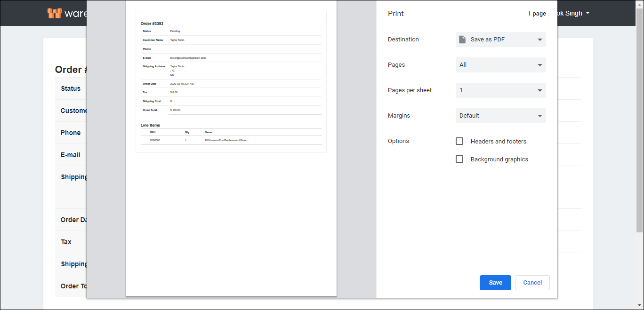Click the scrollbar down arrow at bottom right
This screenshot has height=310, width=644.
640,306
